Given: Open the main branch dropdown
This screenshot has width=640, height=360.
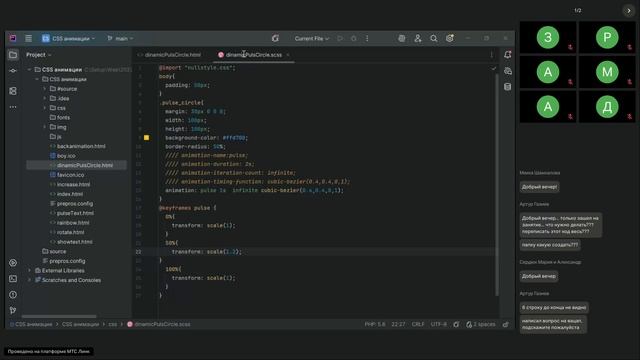Looking at the screenshot, I should pyautogui.click(x=120, y=38).
